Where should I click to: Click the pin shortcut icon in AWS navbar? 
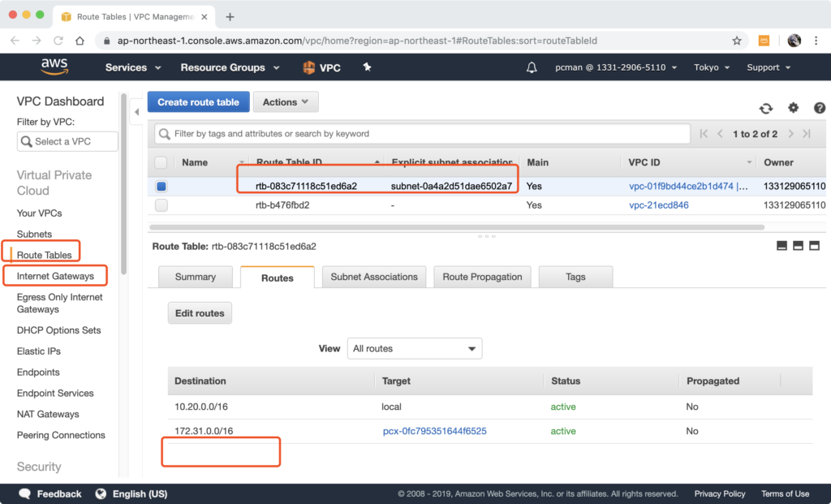pyautogui.click(x=367, y=67)
